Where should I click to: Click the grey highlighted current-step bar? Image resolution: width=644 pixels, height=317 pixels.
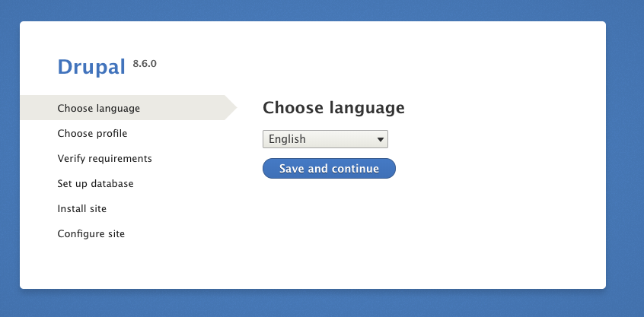(x=123, y=107)
